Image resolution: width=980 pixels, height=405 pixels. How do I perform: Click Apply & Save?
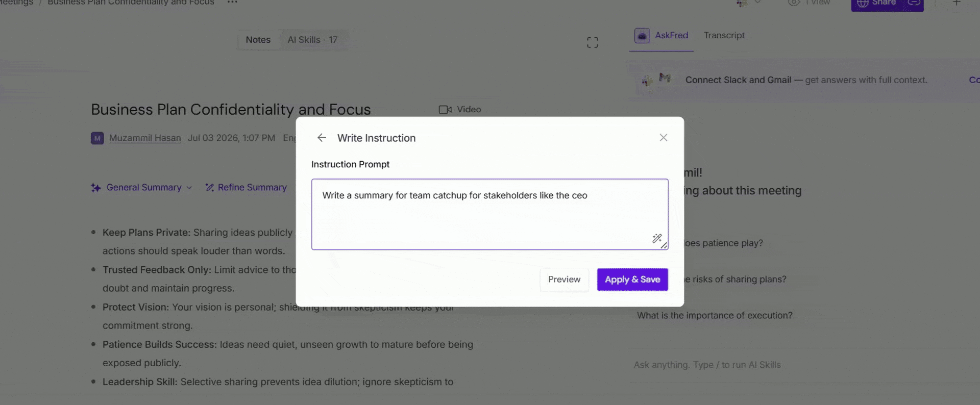632,280
